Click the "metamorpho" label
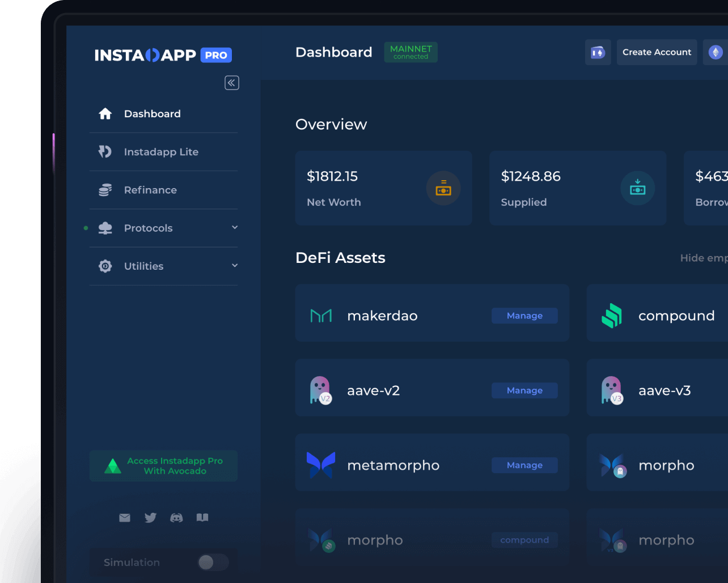728x583 pixels. click(x=393, y=466)
